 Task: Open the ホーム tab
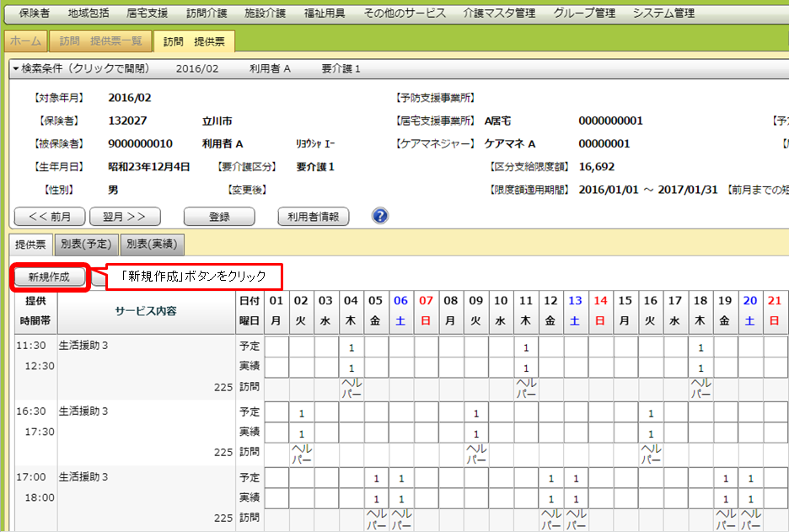click(25, 41)
